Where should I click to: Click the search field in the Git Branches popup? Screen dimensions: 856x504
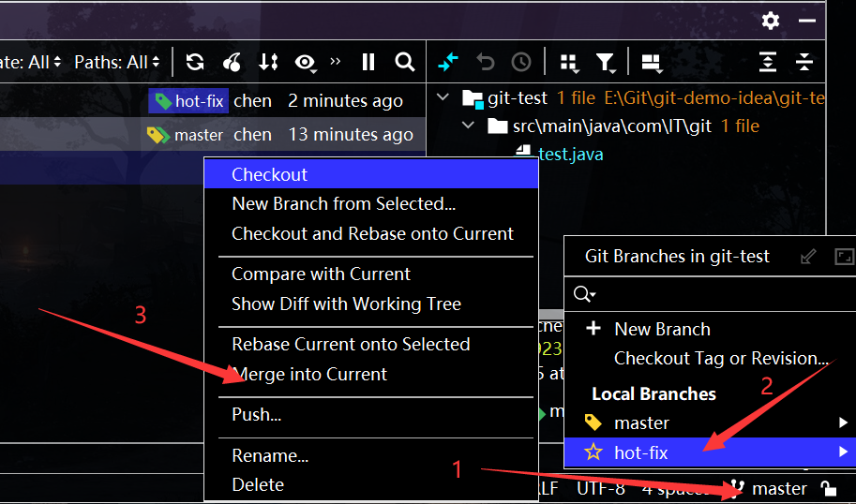pos(710,295)
